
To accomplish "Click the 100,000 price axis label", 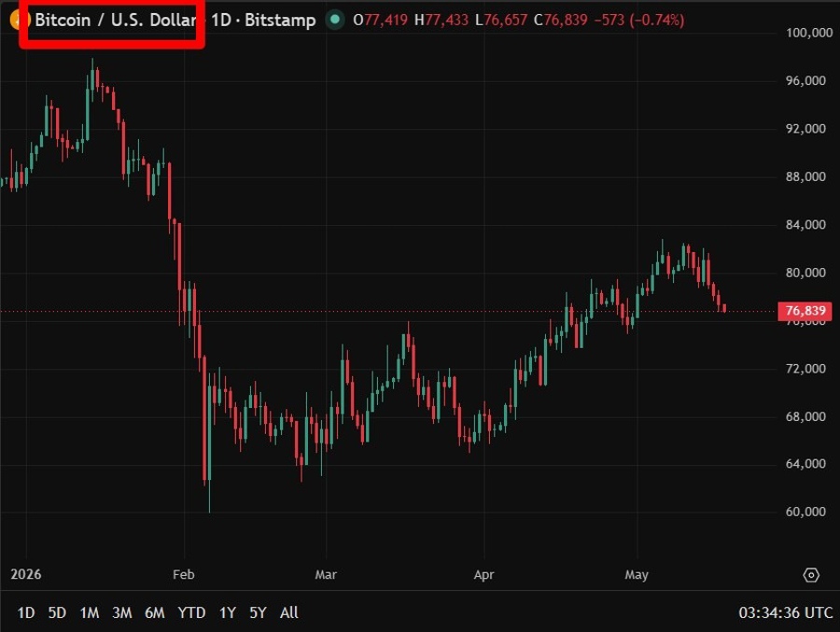I will [x=809, y=33].
